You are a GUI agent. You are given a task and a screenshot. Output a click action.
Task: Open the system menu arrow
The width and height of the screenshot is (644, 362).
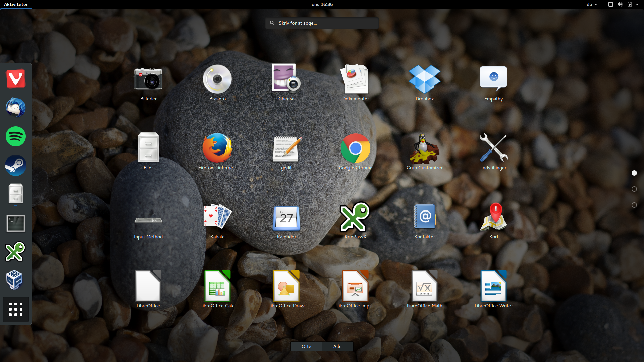click(x=637, y=4)
